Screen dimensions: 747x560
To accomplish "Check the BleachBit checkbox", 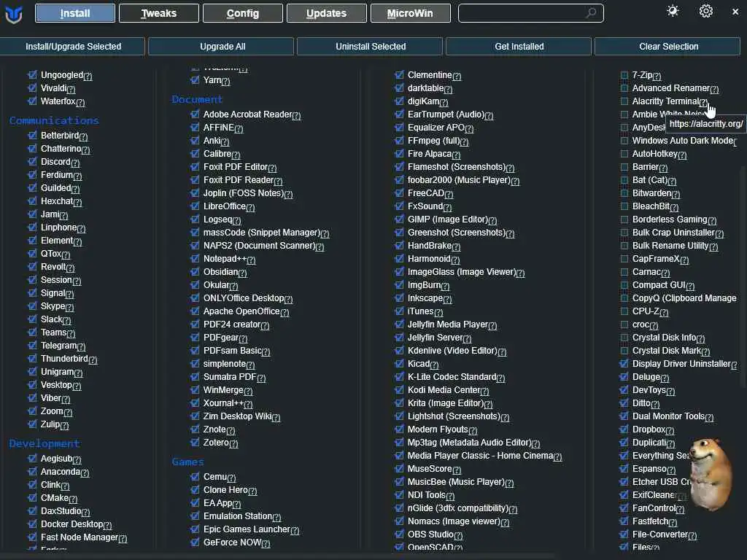I will coord(624,206).
